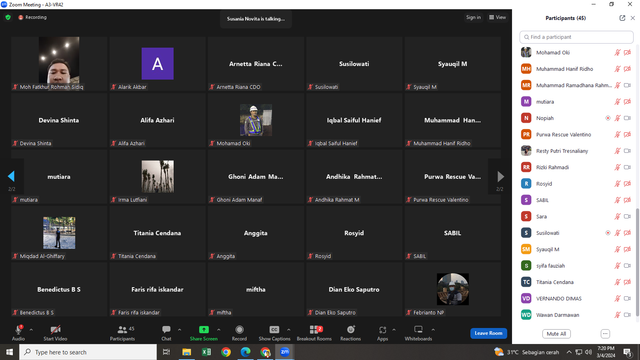Click the green encryption shield icon
This screenshot has width=640, height=360.
[8, 18]
